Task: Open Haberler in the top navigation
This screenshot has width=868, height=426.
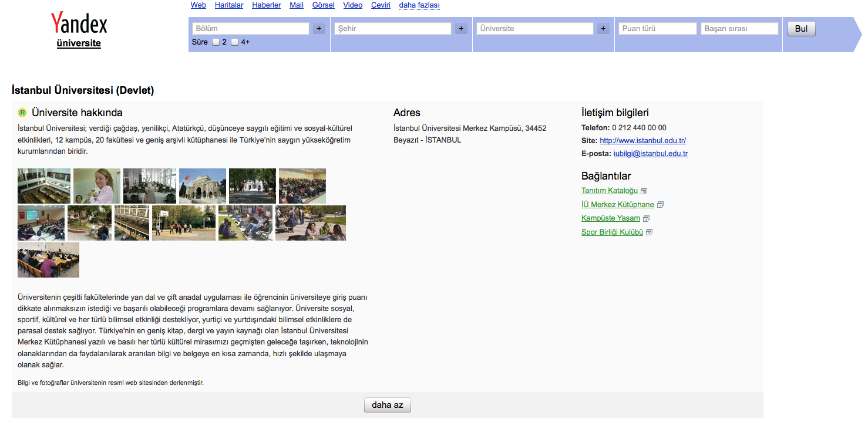Action: point(267,5)
